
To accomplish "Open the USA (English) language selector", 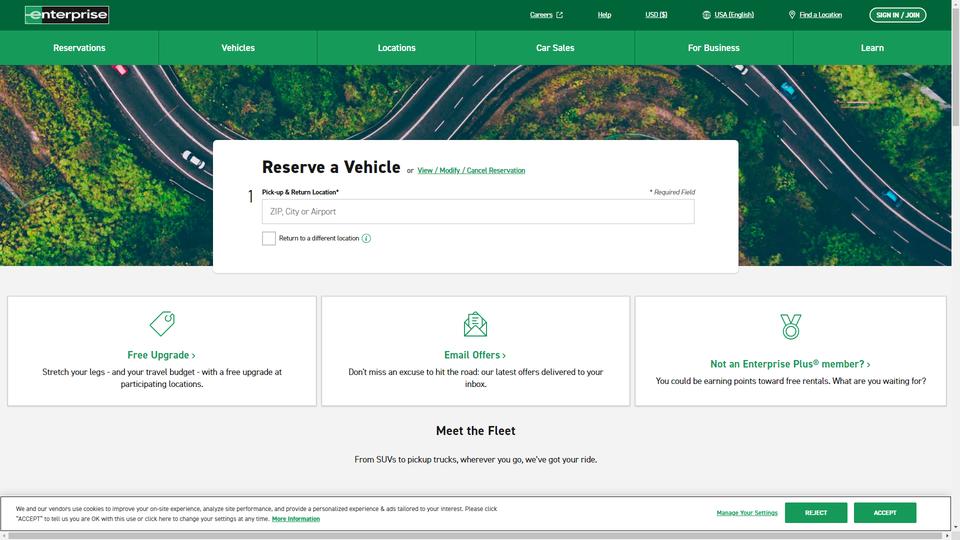I will (733, 15).
